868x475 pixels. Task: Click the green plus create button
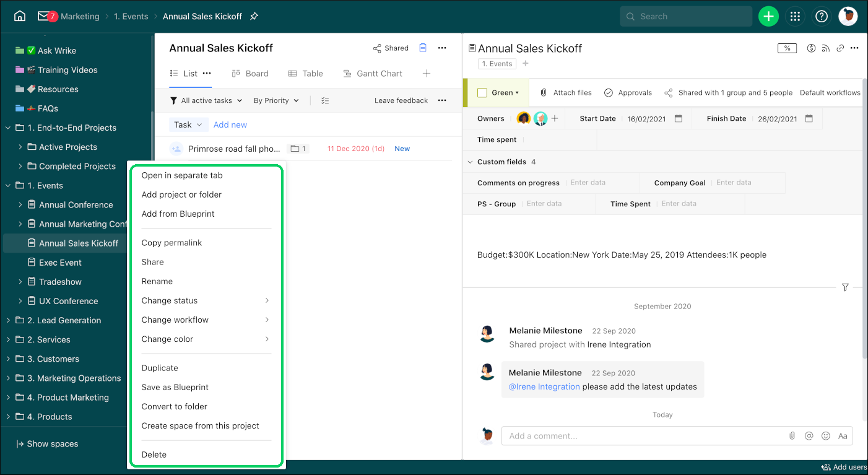coord(768,16)
